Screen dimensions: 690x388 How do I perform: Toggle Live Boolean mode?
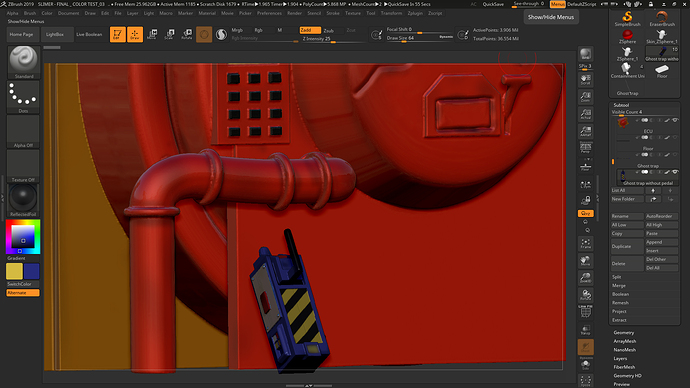[89, 34]
